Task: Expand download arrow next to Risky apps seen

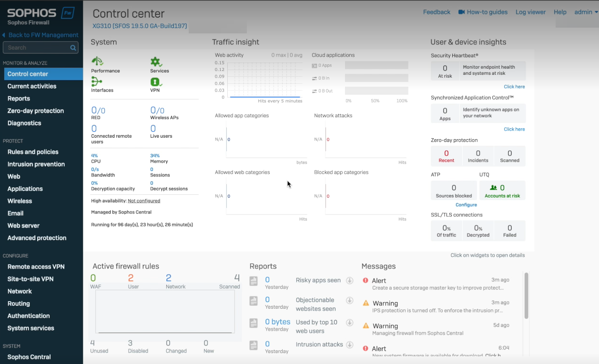Action: pyautogui.click(x=350, y=281)
